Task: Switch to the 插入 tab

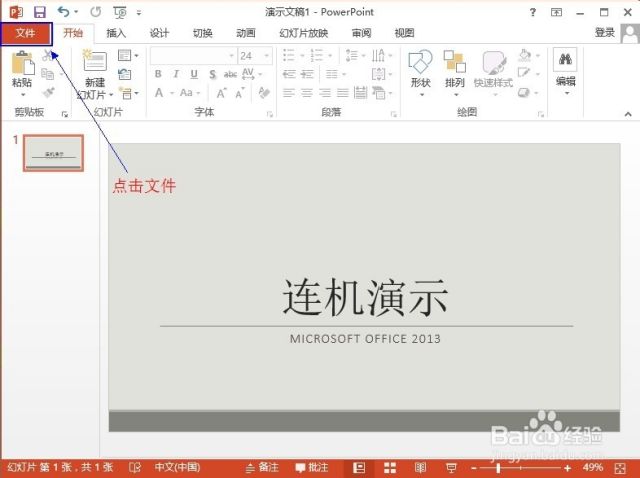Action: (x=116, y=33)
